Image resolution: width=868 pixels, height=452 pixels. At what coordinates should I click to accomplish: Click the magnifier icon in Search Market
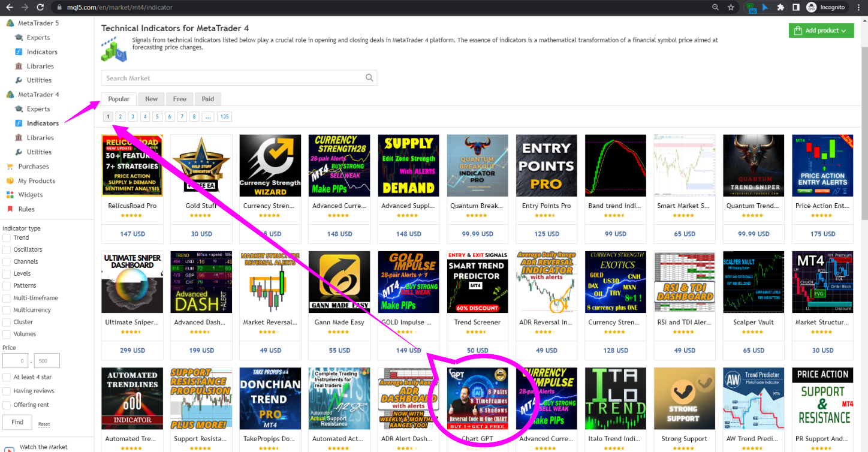(x=370, y=78)
